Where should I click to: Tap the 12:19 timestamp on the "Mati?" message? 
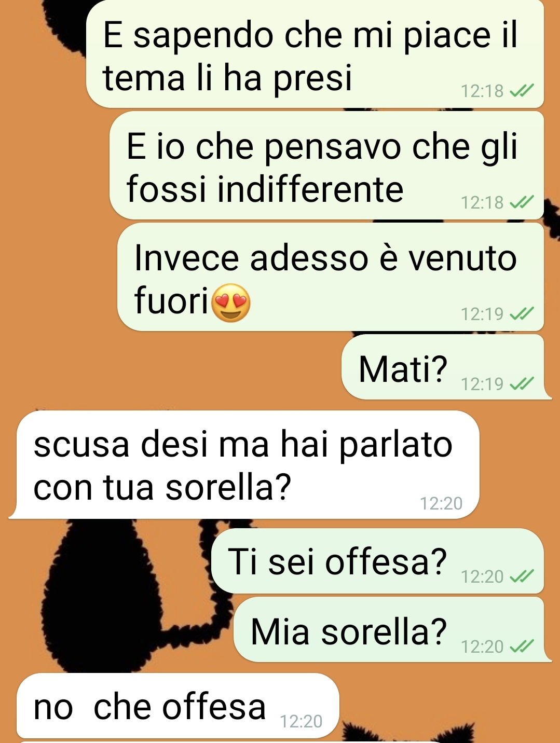(x=482, y=384)
